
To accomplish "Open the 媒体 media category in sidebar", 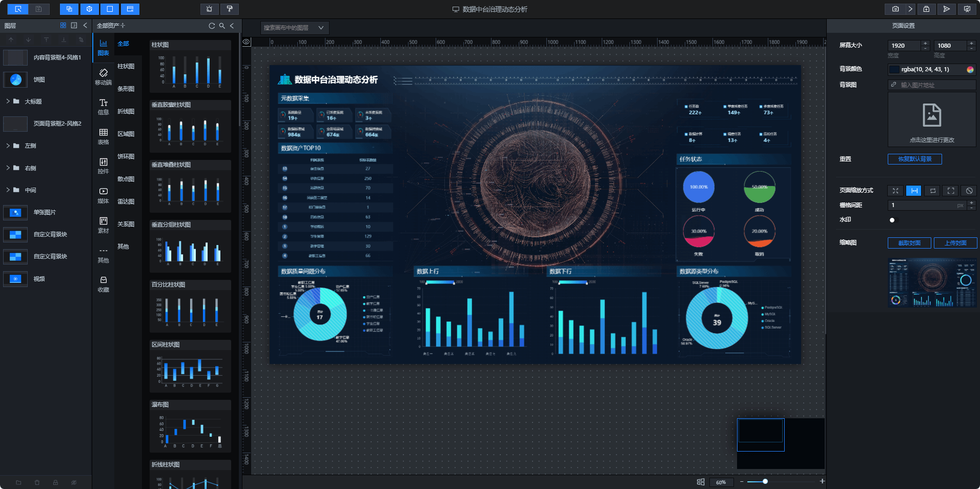I will (103, 195).
